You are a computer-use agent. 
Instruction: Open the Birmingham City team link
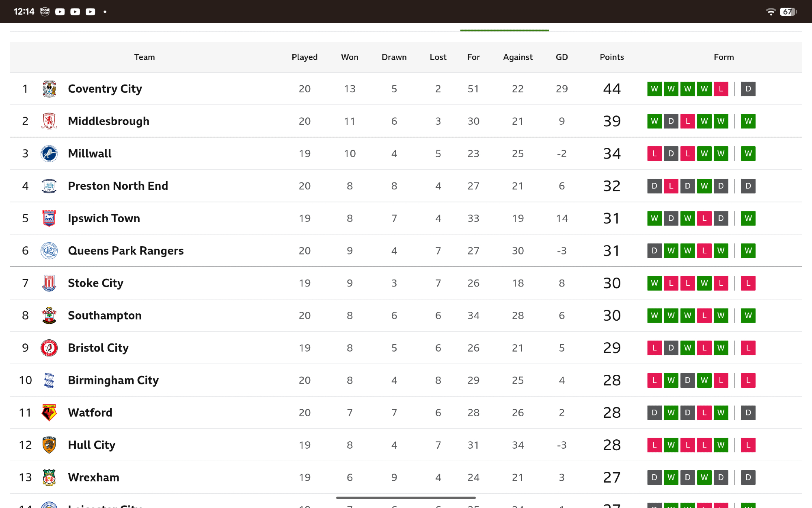tap(113, 380)
